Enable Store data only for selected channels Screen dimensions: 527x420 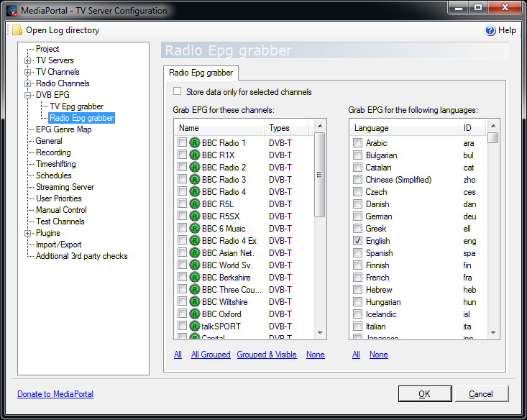pyautogui.click(x=177, y=91)
